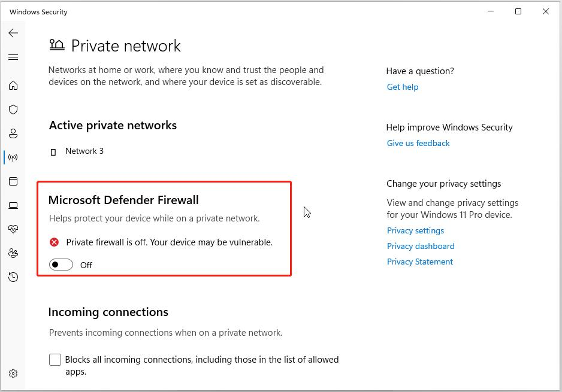
Task: Open App & browser control icon
Action: tap(13, 181)
